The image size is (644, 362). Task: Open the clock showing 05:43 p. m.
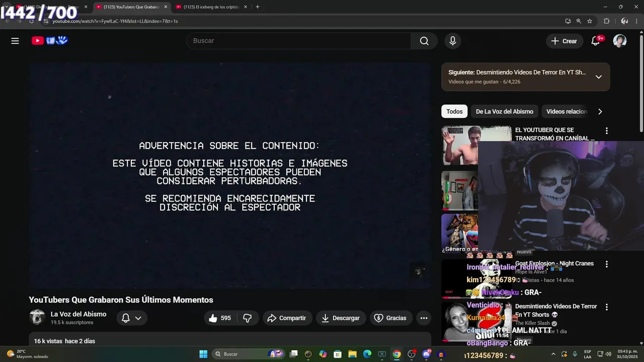627,354
